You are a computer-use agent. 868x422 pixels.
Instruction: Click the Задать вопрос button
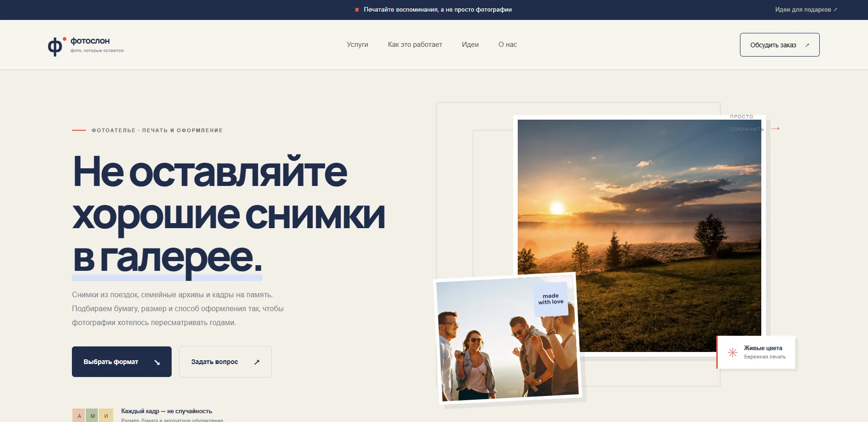click(225, 362)
